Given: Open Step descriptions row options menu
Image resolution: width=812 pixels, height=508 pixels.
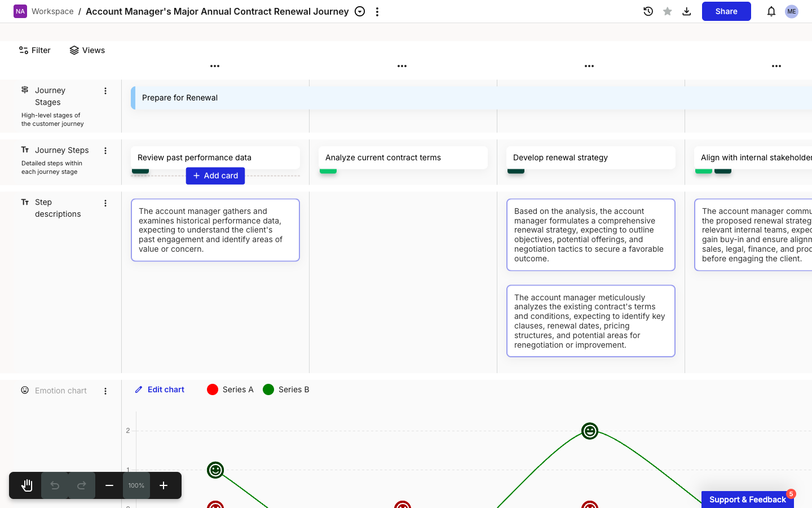Looking at the screenshot, I should pyautogui.click(x=105, y=203).
